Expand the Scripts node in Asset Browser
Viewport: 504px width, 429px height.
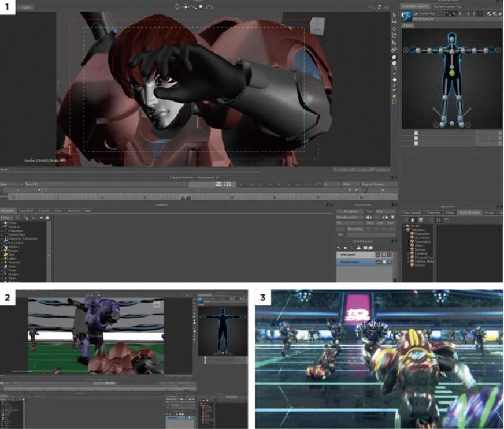point(404,226)
